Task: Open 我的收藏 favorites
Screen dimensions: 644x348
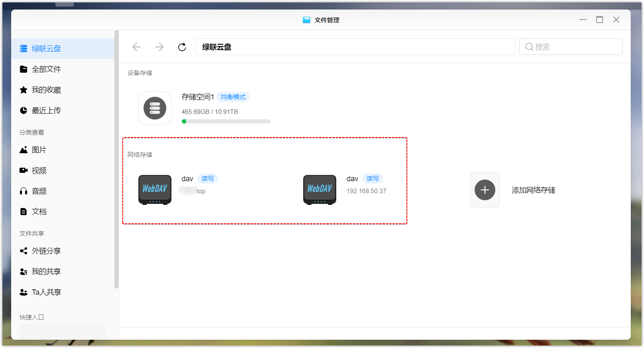Action: tap(63, 90)
